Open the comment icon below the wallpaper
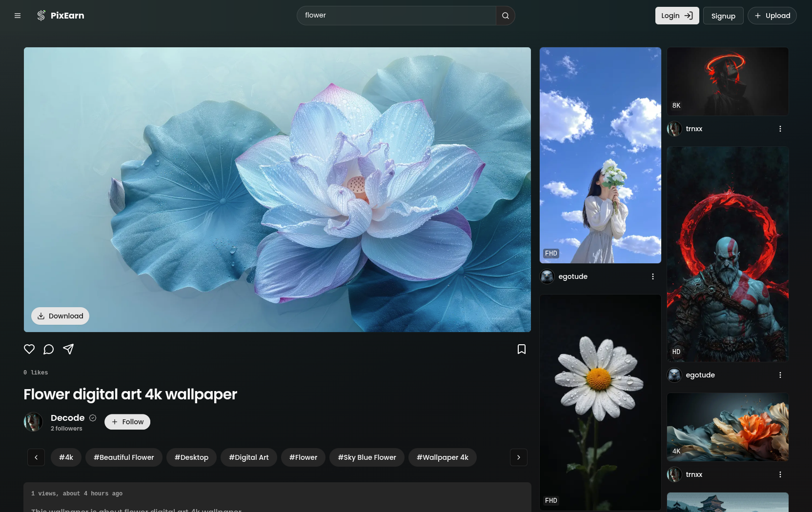812x512 pixels. coord(48,349)
